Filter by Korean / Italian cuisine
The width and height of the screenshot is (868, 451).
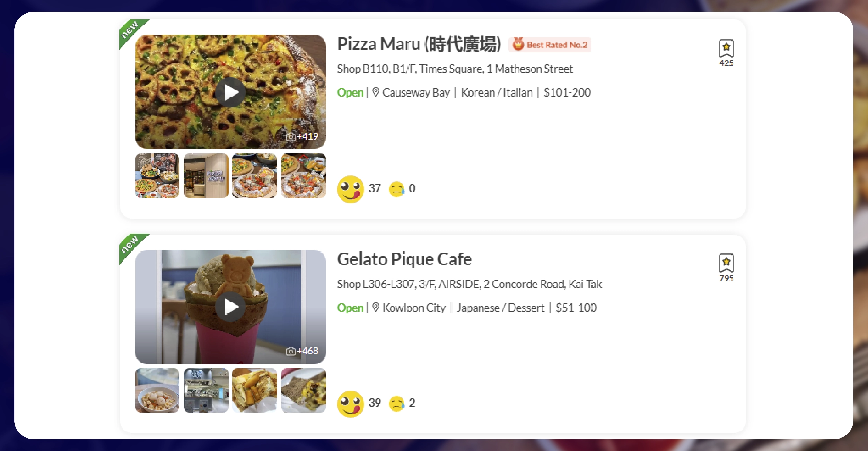pos(497,93)
